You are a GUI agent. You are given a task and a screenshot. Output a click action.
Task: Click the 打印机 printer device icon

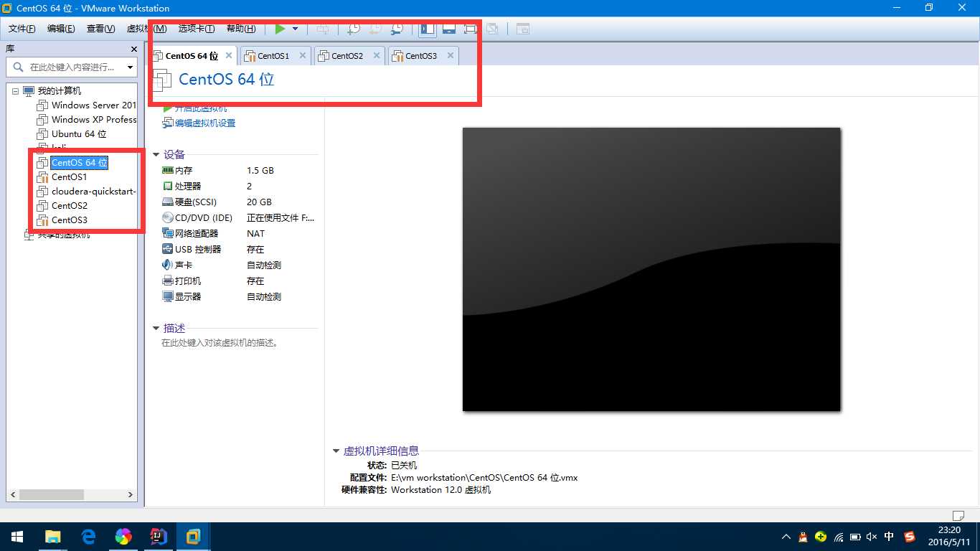coord(168,281)
